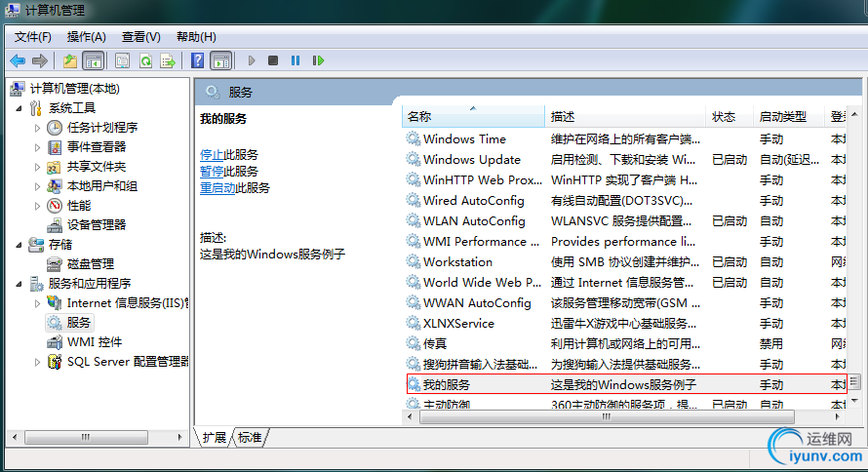This screenshot has width=868, height=472.
Task: Open the Help question mark icon
Action: pos(197,60)
